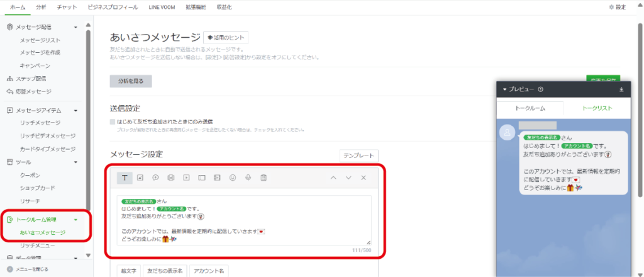Click 友だちの表示名 button below editor
The image size is (644, 277).
(x=165, y=271)
